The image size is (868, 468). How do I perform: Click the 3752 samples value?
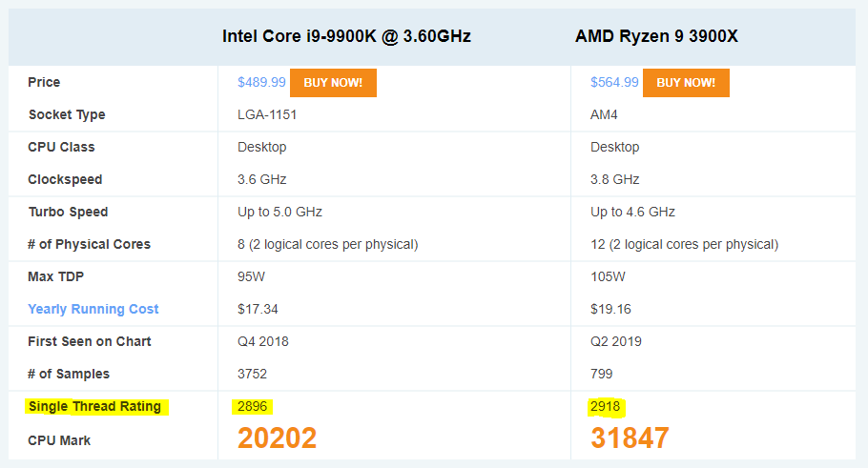pyautogui.click(x=252, y=374)
